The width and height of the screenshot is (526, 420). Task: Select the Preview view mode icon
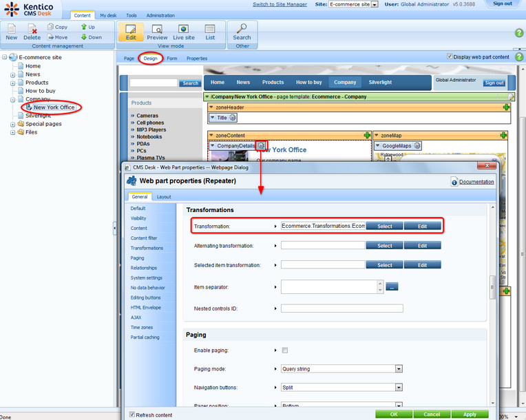tap(157, 29)
